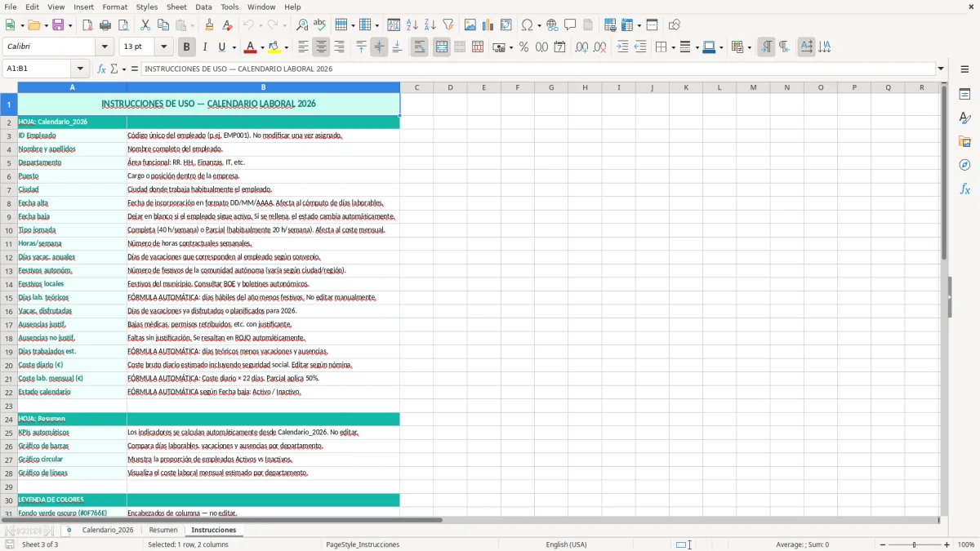Run the Spelling check icon
The image size is (980, 551).
tap(320, 25)
